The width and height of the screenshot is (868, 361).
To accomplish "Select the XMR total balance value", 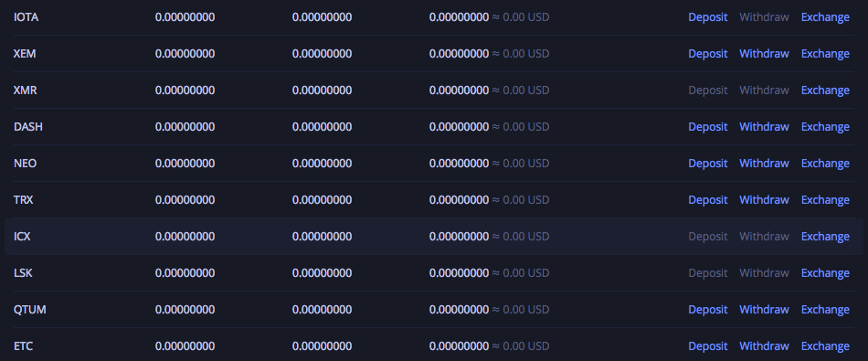I will coord(459,90).
